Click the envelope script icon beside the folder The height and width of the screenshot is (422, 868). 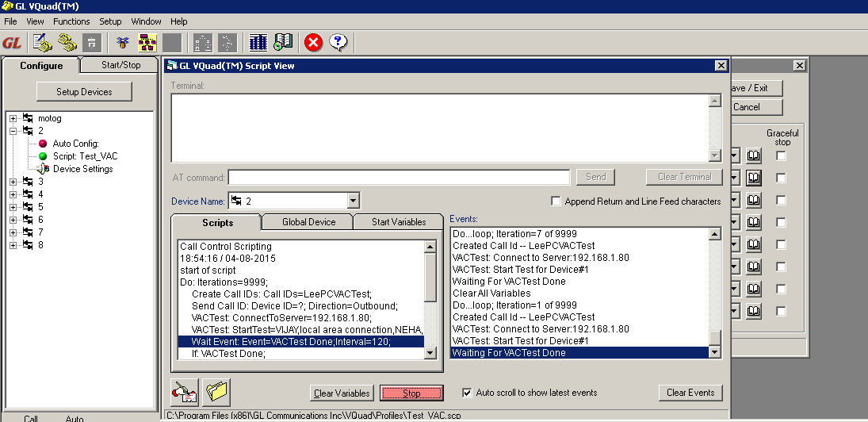point(185,393)
